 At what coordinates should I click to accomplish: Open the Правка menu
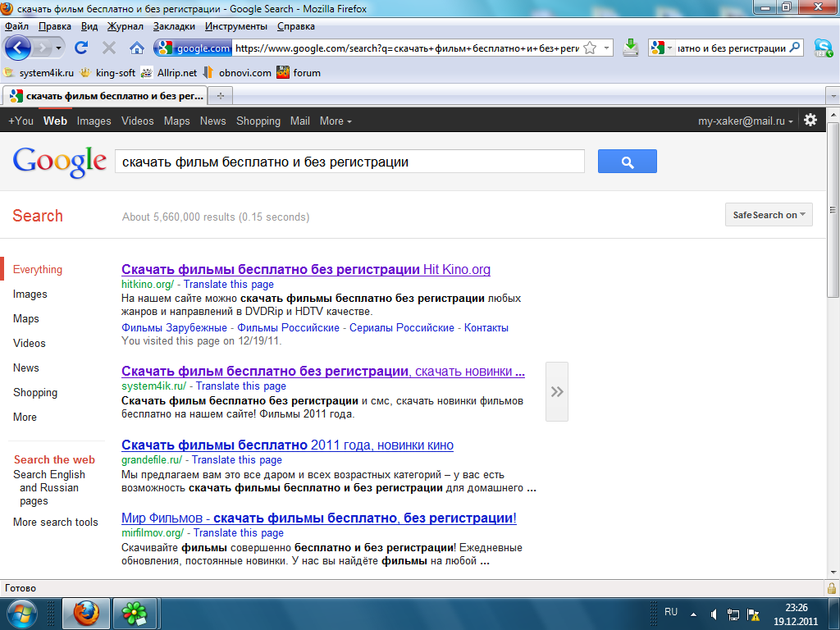(x=55, y=26)
